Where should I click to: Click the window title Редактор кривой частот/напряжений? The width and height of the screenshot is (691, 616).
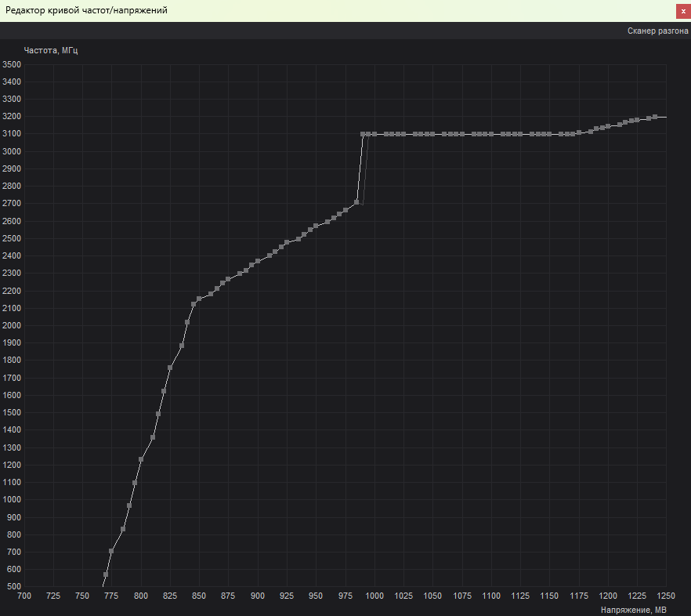(x=86, y=10)
